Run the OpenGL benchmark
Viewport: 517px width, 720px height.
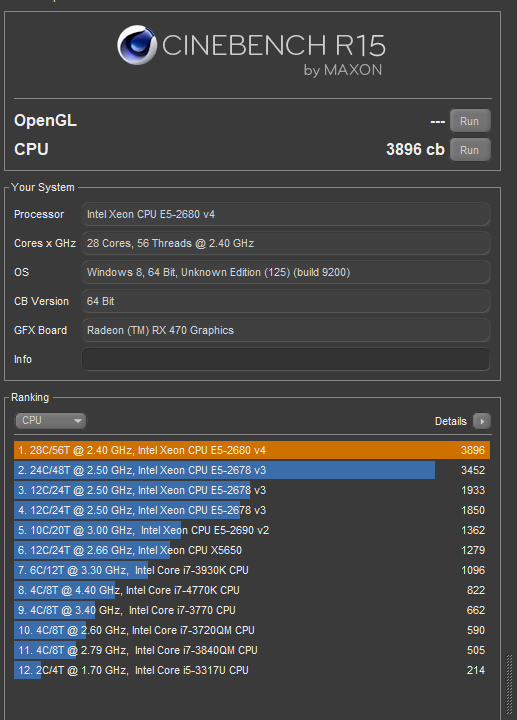coord(470,121)
